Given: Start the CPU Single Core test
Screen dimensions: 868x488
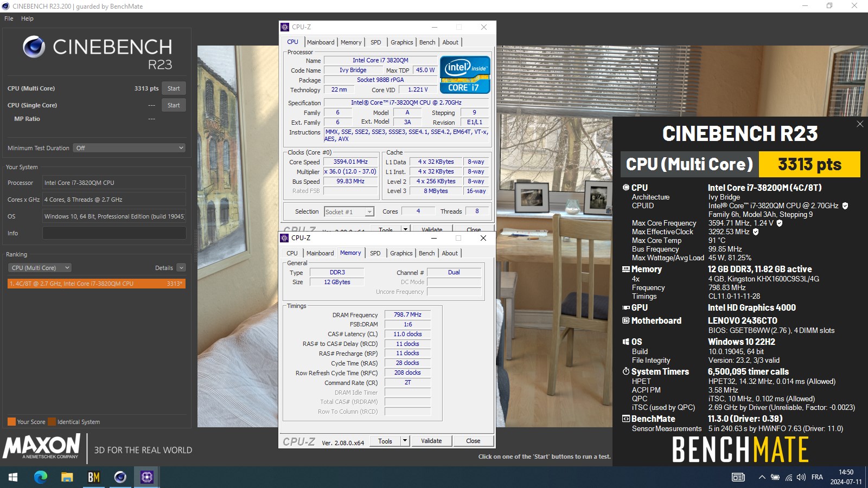Looking at the screenshot, I should pos(174,105).
